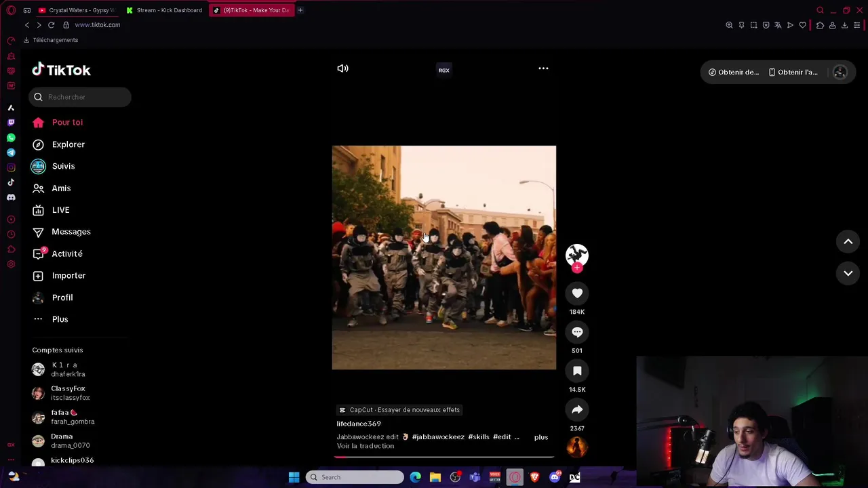Screen dimensions: 868x488
Task: Open comments on the video
Action: tap(577, 332)
